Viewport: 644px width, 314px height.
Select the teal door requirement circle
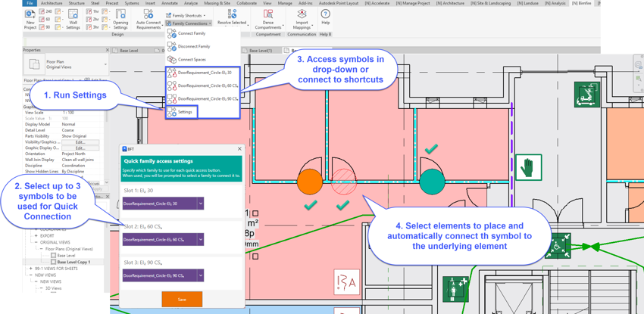click(x=432, y=181)
